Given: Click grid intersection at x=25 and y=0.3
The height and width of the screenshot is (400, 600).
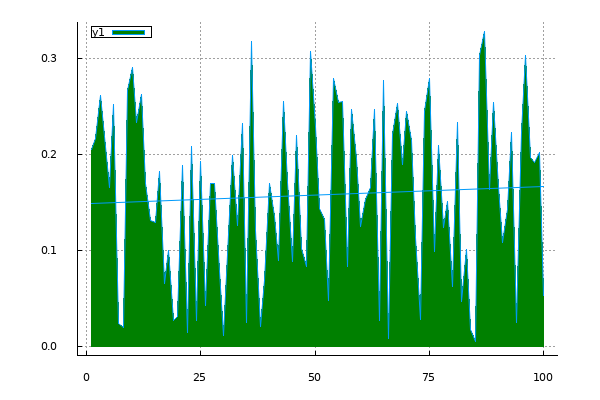Looking at the screenshot, I should pos(200,58).
